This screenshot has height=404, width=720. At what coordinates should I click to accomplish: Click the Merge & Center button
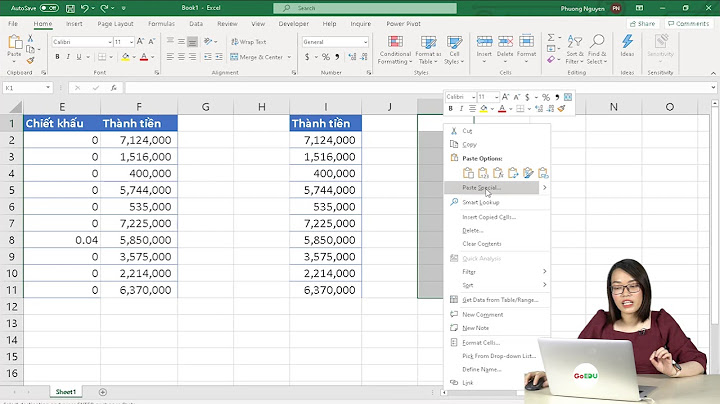256,57
